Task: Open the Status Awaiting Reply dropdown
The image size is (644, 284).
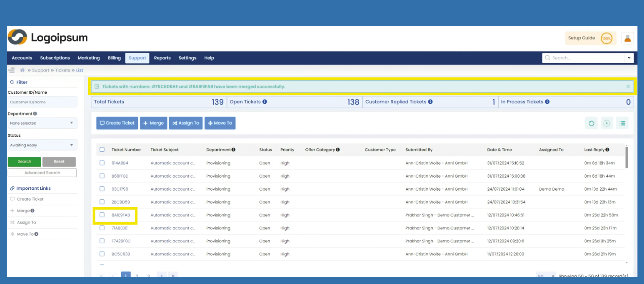Action: pos(42,145)
